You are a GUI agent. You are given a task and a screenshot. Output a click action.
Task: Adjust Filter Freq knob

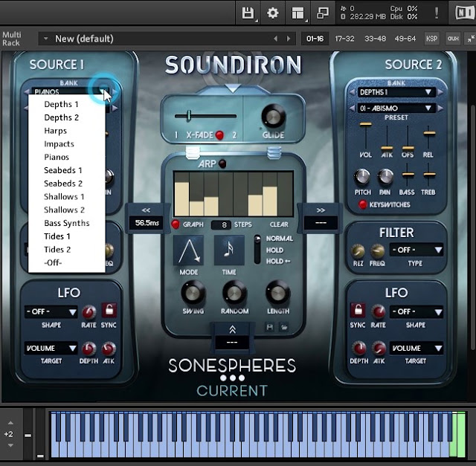click(377, 251)
